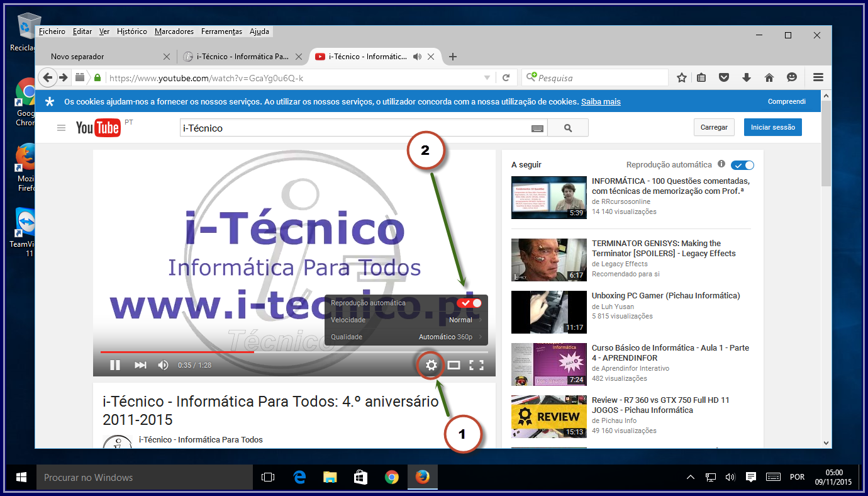Viewport: 868px width, 496px height.
Task: Open the Firefox downloads panel
Action: tap(747, 77)
